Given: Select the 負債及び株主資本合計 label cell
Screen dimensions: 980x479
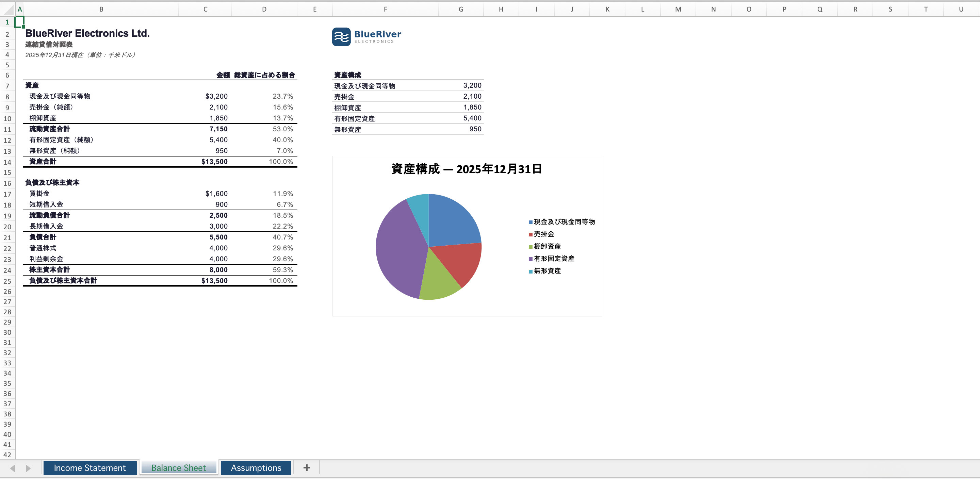Looking at the screenshot, I should 63,280.
